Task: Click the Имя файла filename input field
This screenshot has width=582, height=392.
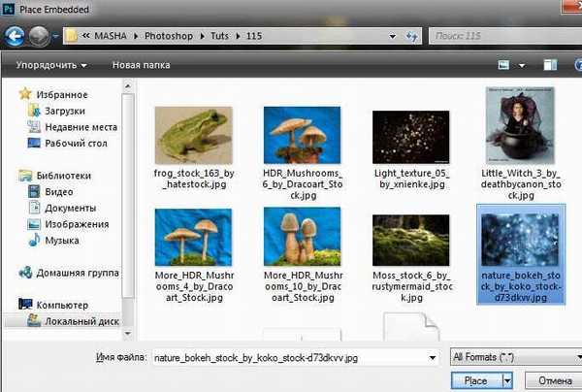Action: tap(291, 357)
